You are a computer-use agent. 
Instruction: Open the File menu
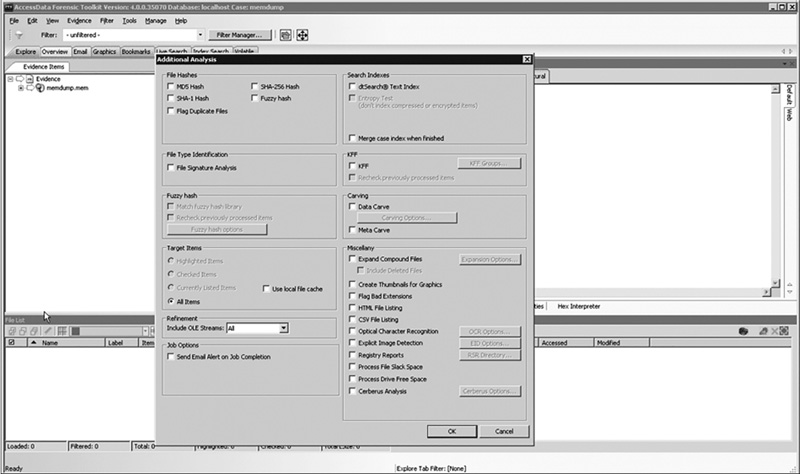pyautogui.click(x=14, y=21)
